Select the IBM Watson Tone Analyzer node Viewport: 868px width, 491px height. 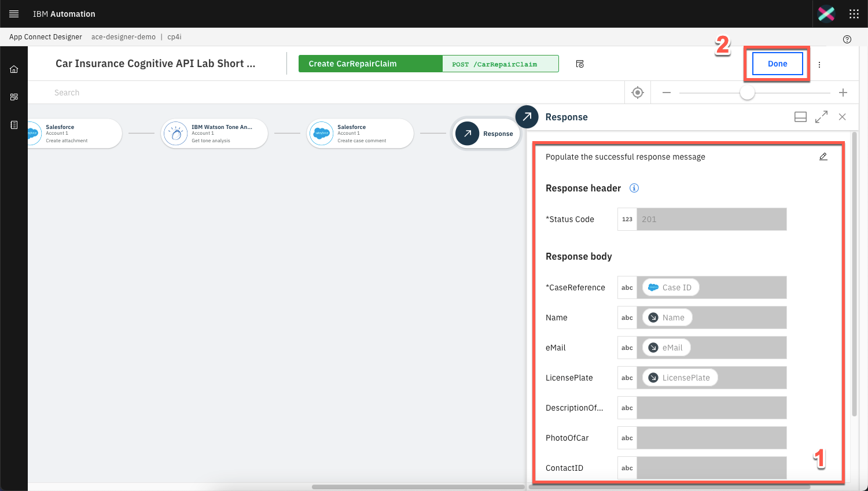point(214,134)
